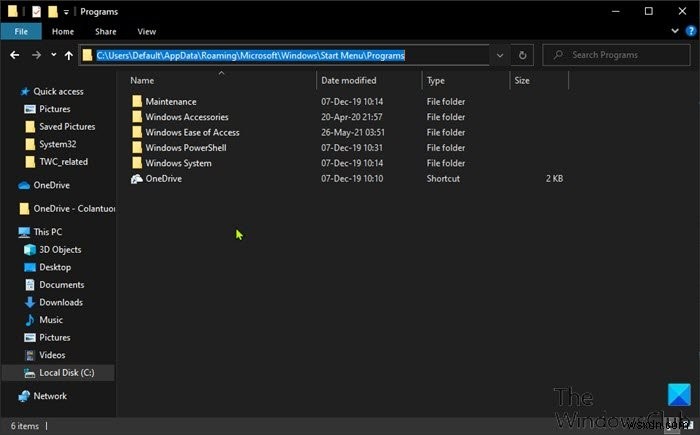
Task: Open the Customize Quick Access Toolbar dropdown
Action: click(x=66, y=12)
